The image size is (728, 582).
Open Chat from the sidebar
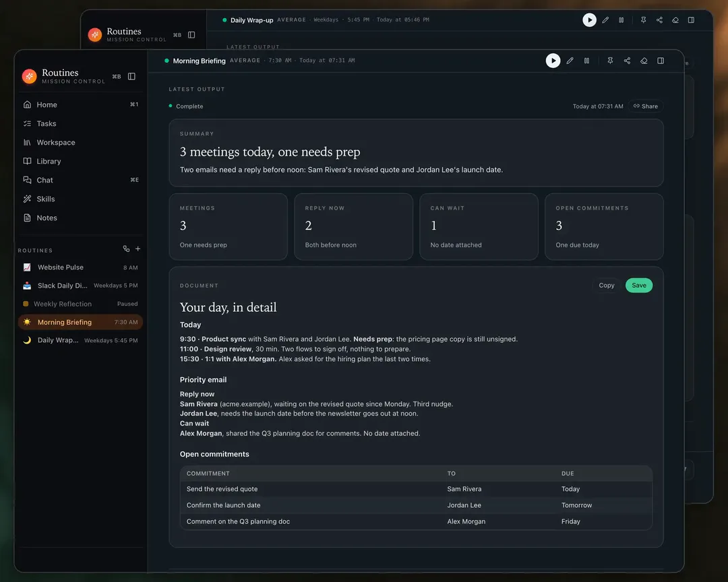(80, 180)
